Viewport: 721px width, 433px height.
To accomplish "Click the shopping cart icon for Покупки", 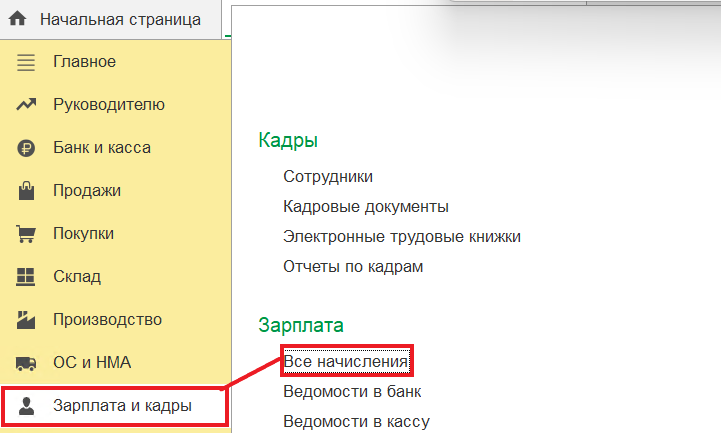I will [26, 234].
